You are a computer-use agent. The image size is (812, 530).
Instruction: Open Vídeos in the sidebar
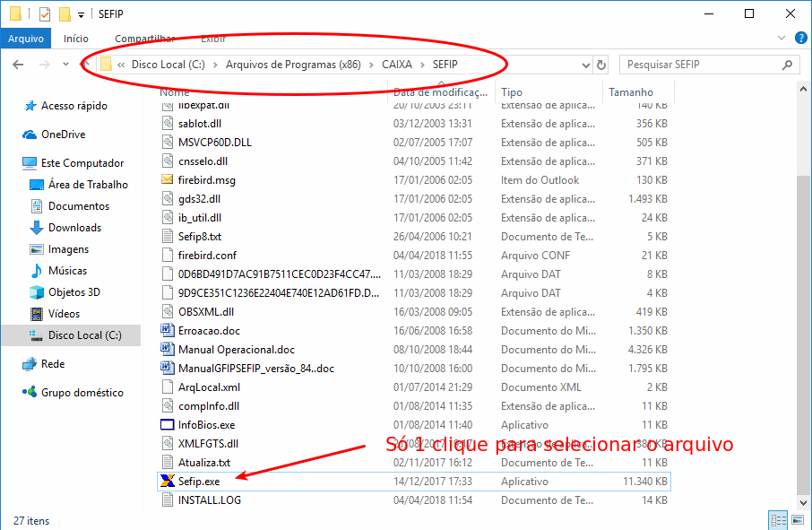point(64,314)
